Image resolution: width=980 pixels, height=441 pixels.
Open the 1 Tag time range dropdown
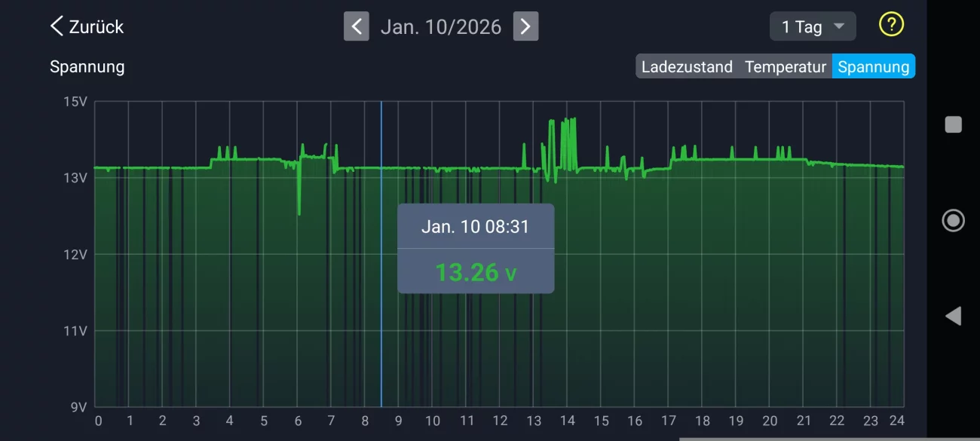812,26
